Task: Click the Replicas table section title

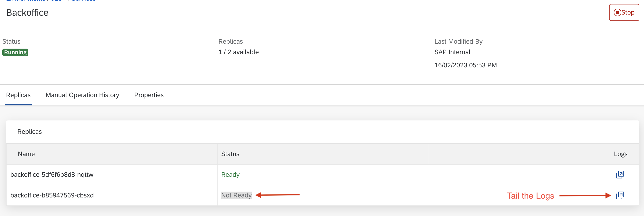Action: pos(30,132)
